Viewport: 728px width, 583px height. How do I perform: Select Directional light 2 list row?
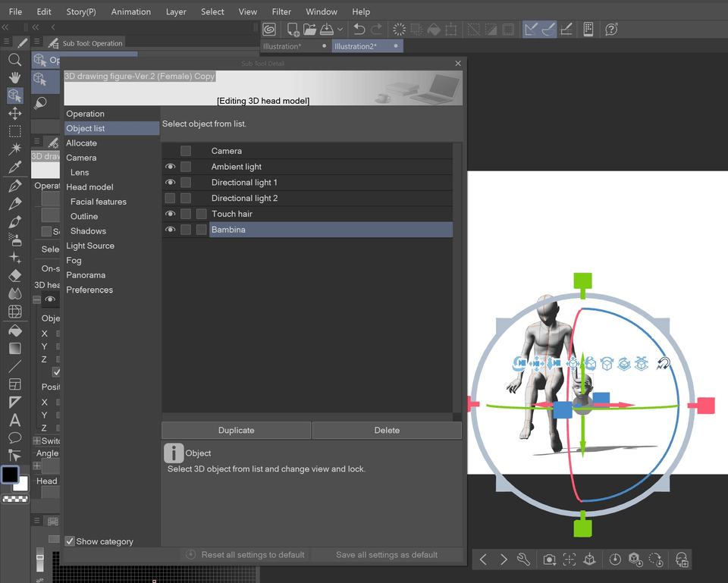[x=331, y=198]
